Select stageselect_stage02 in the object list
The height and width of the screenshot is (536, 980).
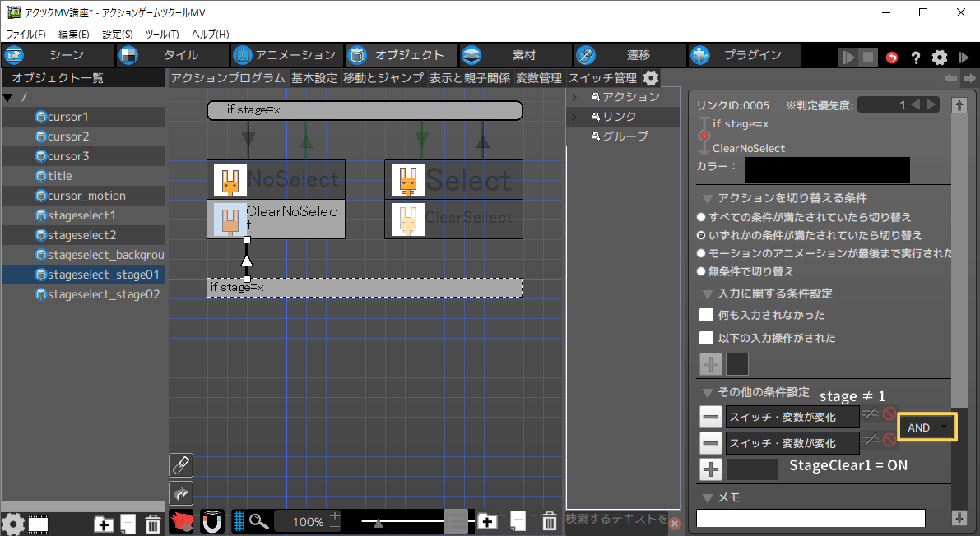pos(103,294)
